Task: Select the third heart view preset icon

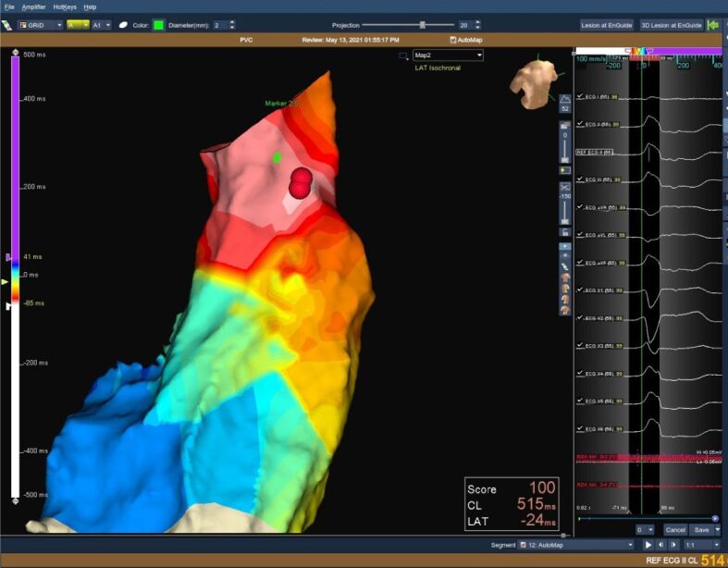Action: coord(564,300)
